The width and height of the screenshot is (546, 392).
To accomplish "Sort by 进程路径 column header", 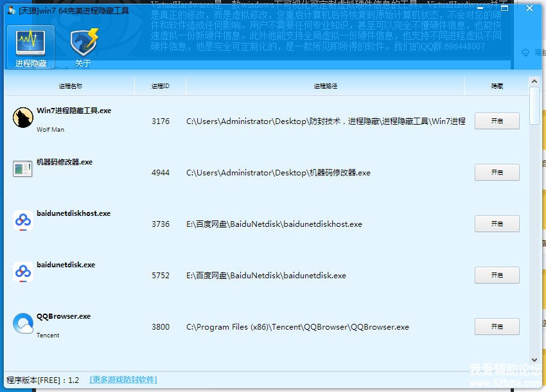I will pyautogui.click(x=325, y=86).
